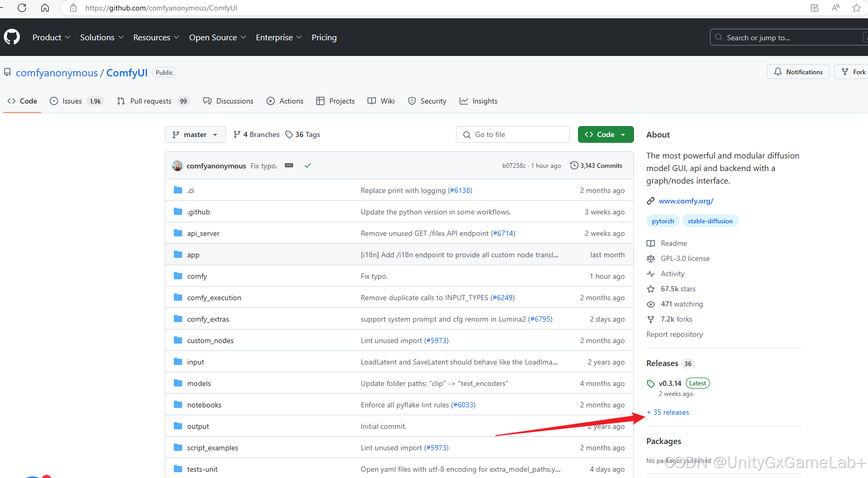
Task: Open Resources dropdown
Action: point(156,37)
